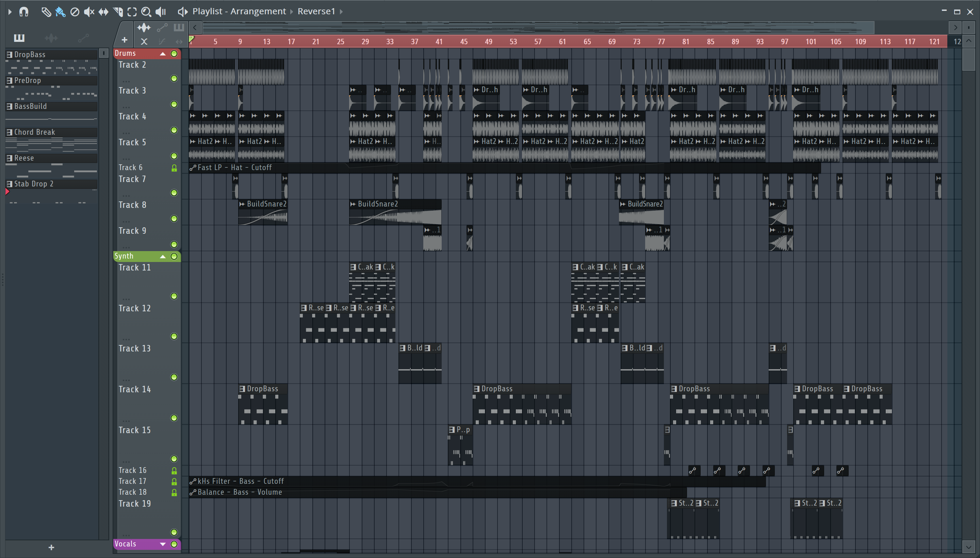Image resolution: width=980 pixels, height=558 pixels.
Task: Click the stretch arrows icon under clip focus
Action: (179, 41)
